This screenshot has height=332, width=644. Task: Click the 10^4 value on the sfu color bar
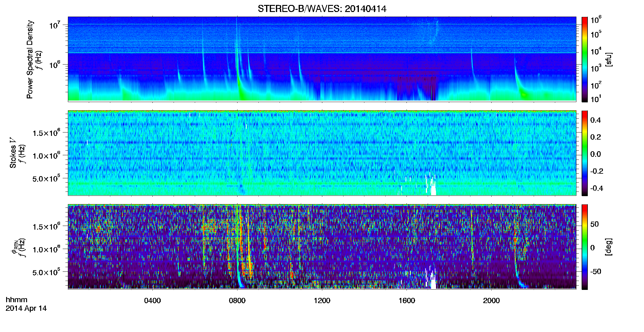(596, 51)
